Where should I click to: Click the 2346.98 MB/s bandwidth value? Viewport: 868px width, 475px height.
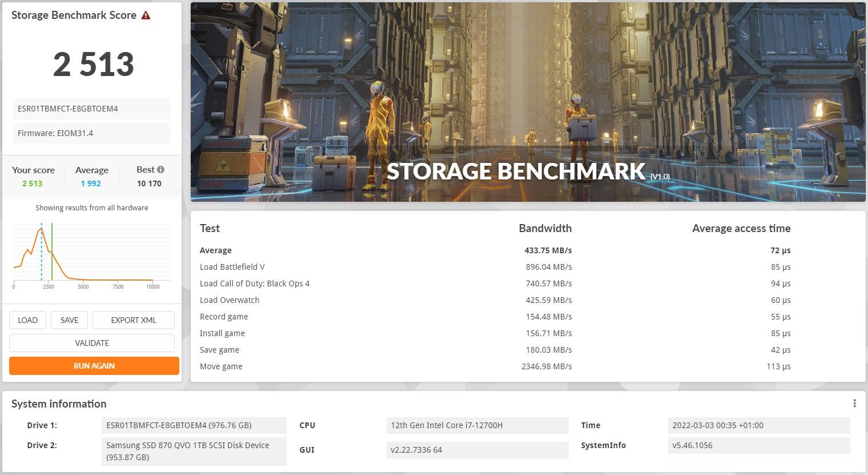coord(546,366)
